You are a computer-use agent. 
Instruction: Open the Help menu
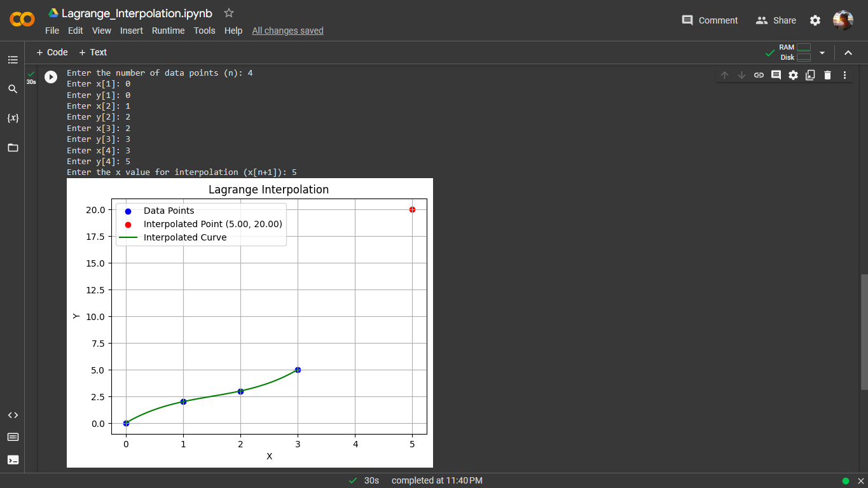(x=233, y=31)
